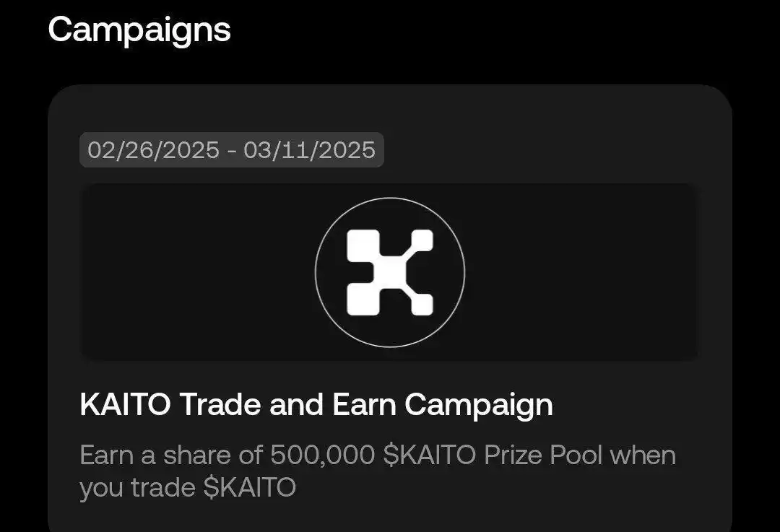Click the lower-left square of KAITO glyph
The image size is (780, 532).
pos(363,300)
